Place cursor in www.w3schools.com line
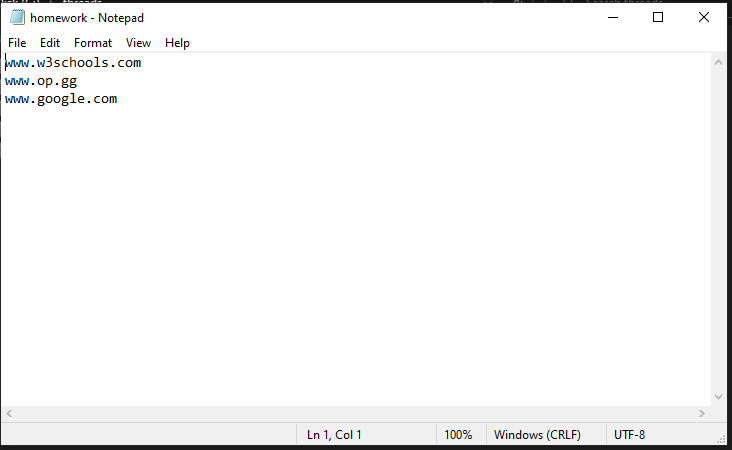This screenshot has width=732, height=450. [x=73, y=63]
